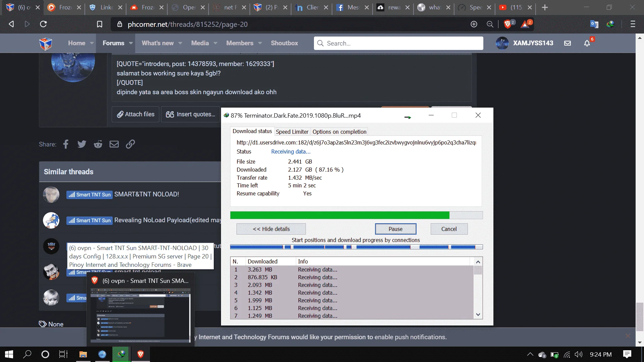Open the browser hamburger menu
644x362 pixels.
point(633,24)
